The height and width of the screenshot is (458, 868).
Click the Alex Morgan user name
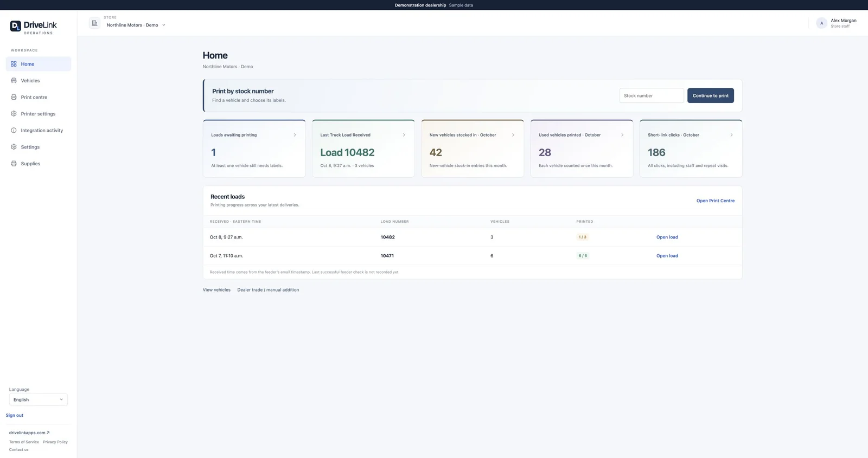pos(844,21)
